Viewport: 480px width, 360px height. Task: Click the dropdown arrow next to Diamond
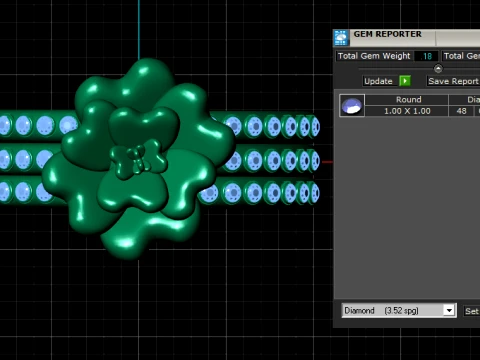449,311
